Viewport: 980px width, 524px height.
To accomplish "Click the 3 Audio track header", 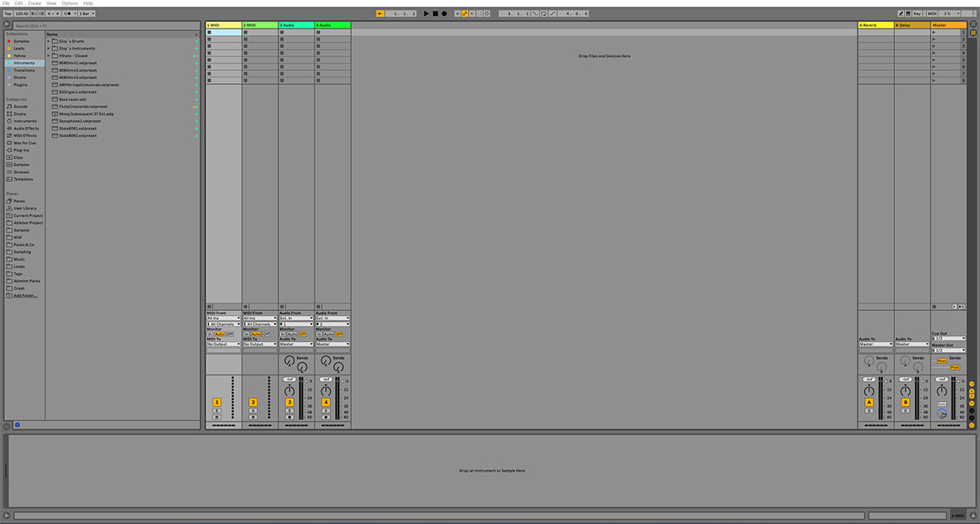I will (296, 25).
